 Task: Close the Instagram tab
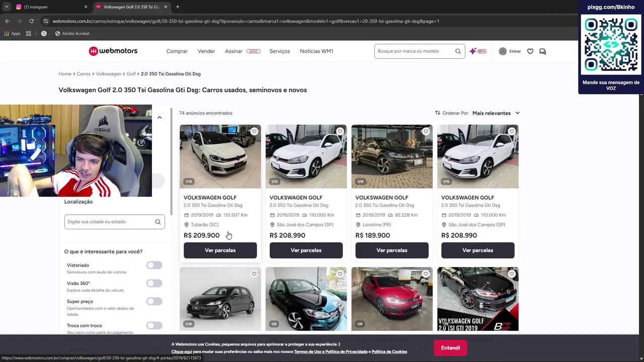(86, 7)
